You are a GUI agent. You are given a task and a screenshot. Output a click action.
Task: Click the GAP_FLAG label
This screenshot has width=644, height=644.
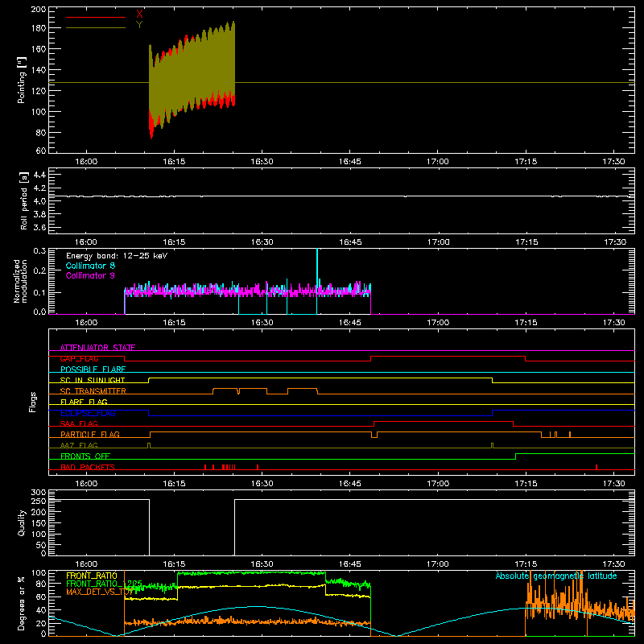[79, 358]
